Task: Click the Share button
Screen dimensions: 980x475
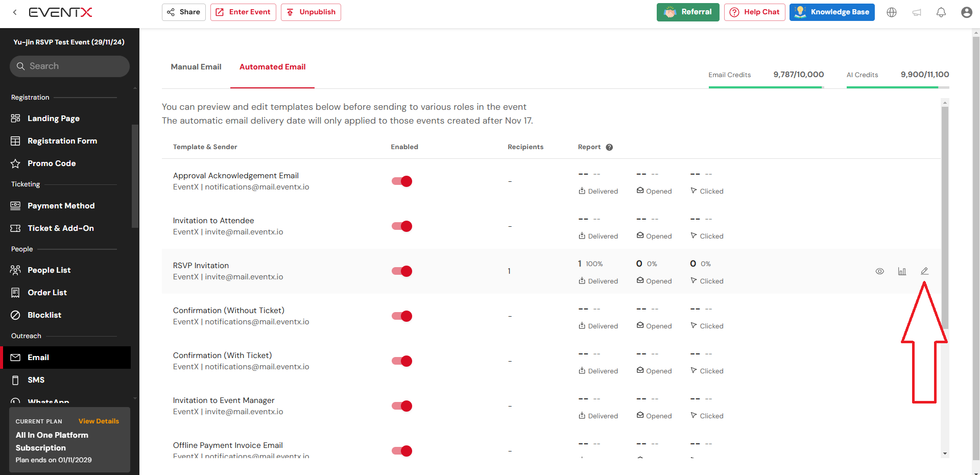Action: pos(184,12)
